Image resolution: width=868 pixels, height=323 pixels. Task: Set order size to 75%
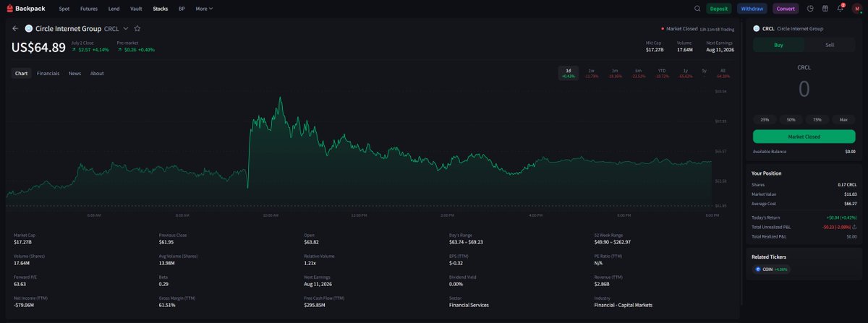pos(817,119)
